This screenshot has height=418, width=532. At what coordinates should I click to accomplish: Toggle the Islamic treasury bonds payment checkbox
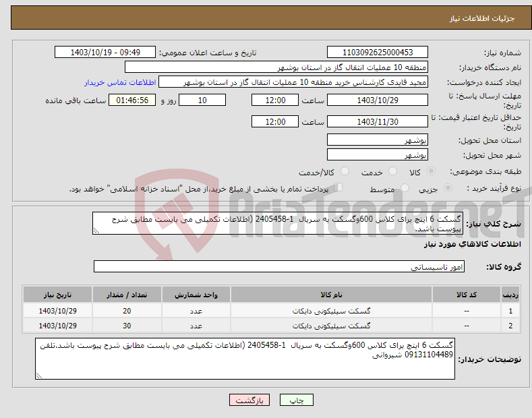tap(338, 187)
